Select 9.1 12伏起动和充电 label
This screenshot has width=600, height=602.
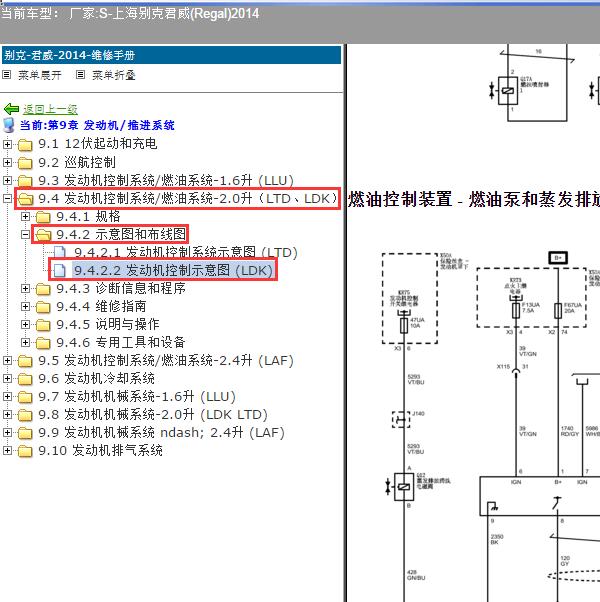98,144
